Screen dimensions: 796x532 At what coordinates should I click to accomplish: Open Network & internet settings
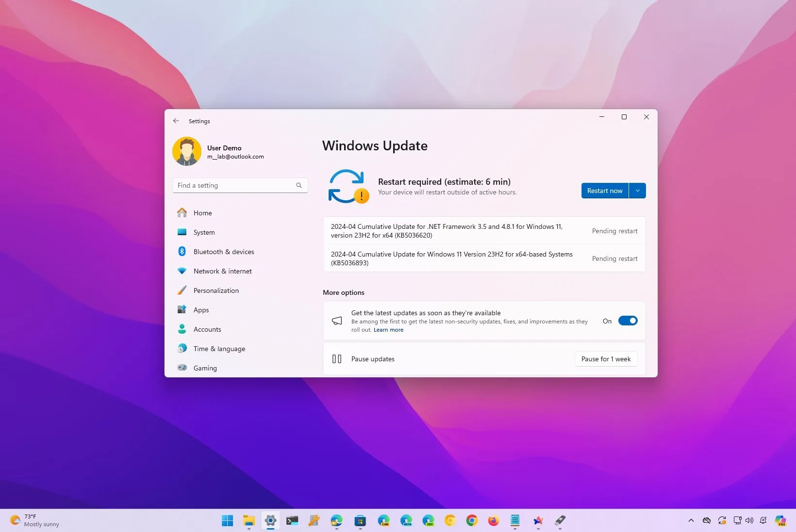pyautogui.click(x=223, y=271)
